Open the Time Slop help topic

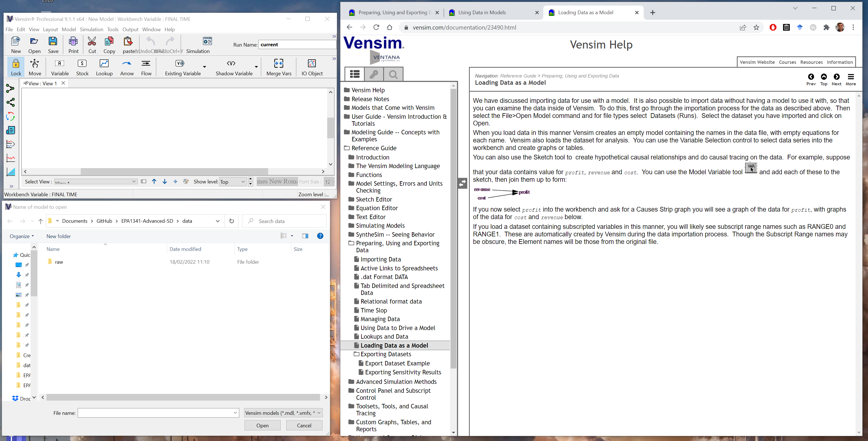(x=374, y=310)
